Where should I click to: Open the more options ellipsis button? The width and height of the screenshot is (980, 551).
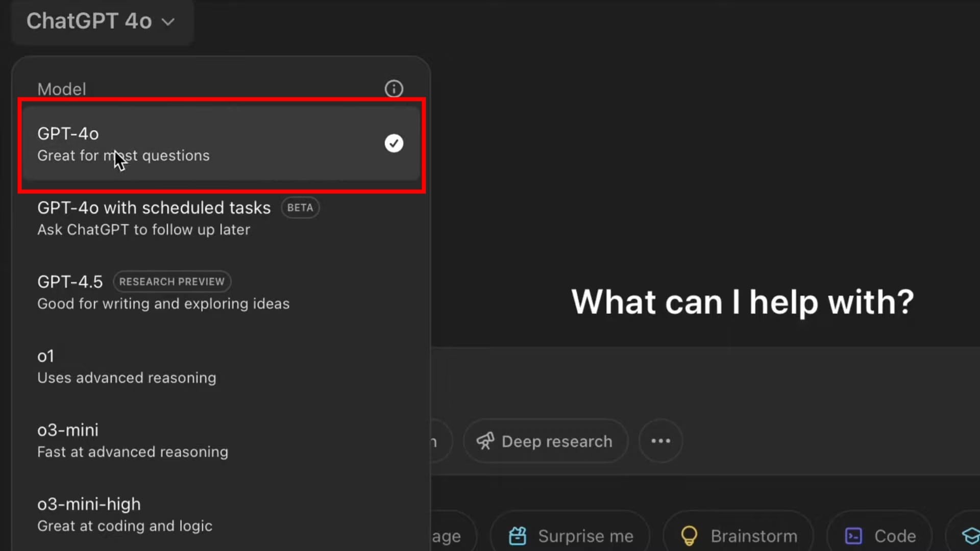(660, 441)
